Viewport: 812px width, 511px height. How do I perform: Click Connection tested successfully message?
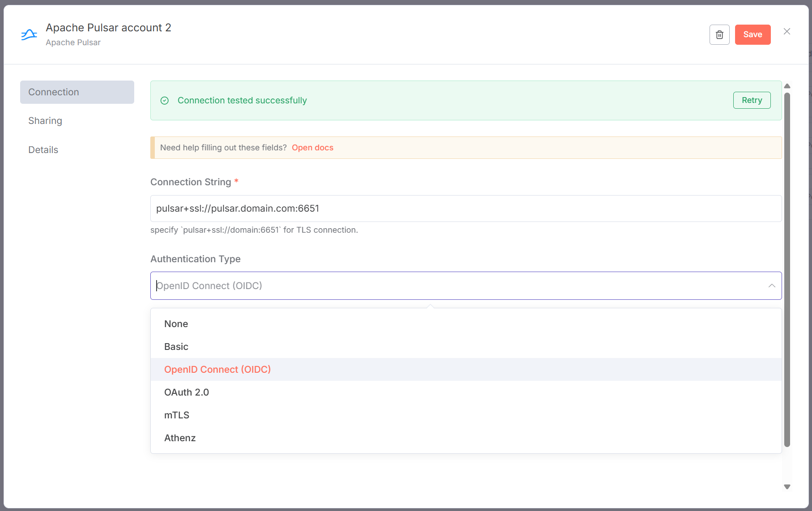(x=242, y=101)
